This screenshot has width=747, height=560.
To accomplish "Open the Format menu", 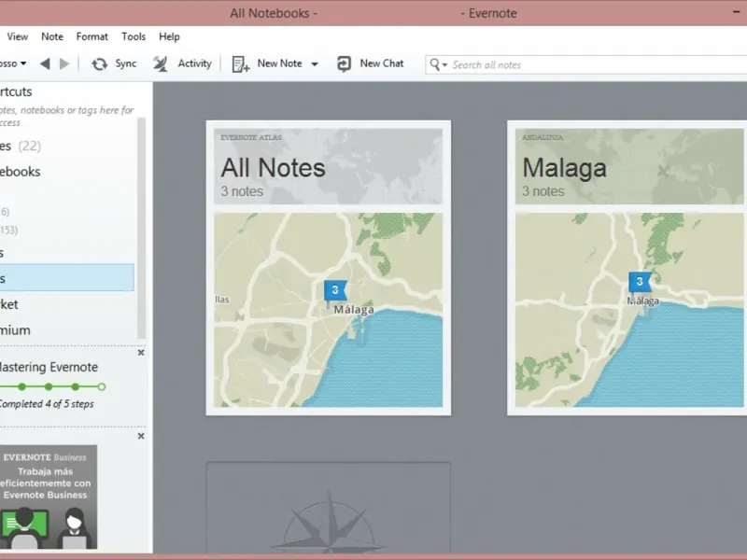I will coord(92,36).
